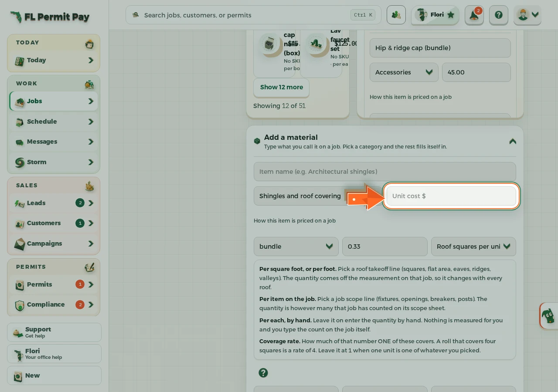Open the Today page
Screen dimensions: 558x392
click(x=54, y=61)
